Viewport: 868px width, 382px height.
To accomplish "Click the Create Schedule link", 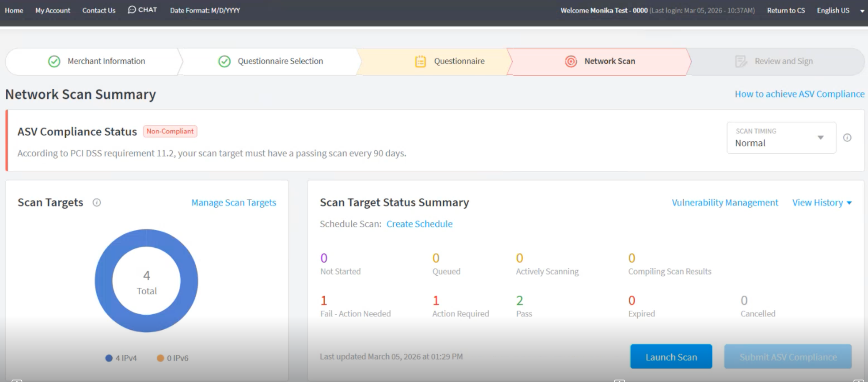I will (x=419, y=224).
